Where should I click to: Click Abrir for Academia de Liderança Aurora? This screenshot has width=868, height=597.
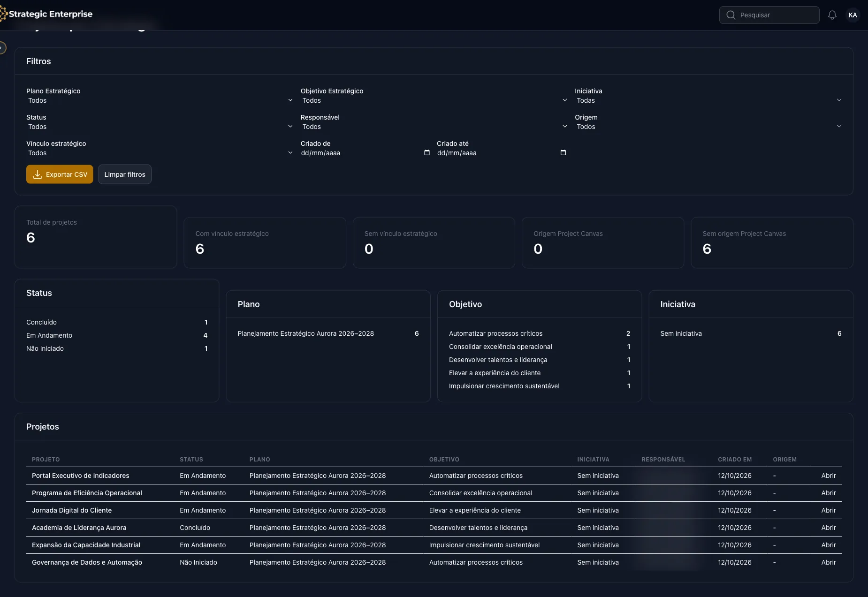(829, 528)
